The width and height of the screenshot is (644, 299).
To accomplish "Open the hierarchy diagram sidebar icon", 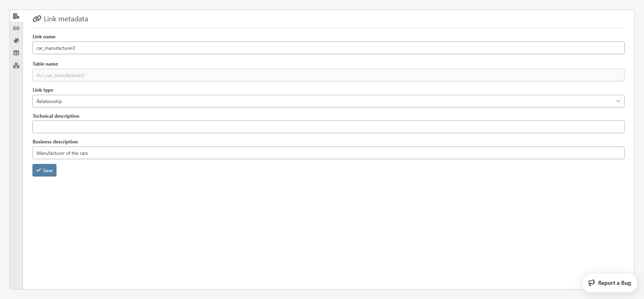I will tap(16, 66).
